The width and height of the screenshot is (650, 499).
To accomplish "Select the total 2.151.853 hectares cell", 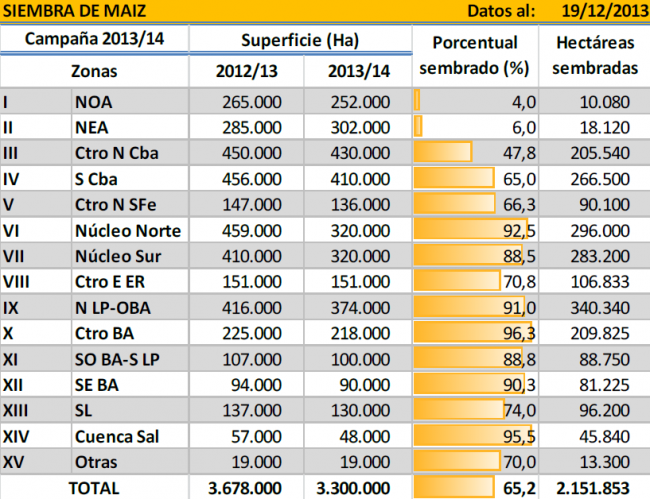I will pyautogui.click(x=591, y=487).
